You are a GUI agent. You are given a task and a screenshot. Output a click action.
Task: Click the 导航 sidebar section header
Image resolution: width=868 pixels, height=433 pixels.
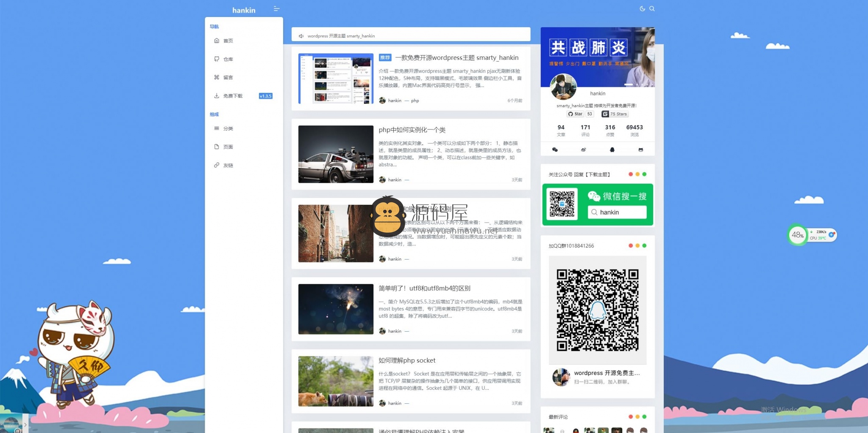tap(214, 27)
